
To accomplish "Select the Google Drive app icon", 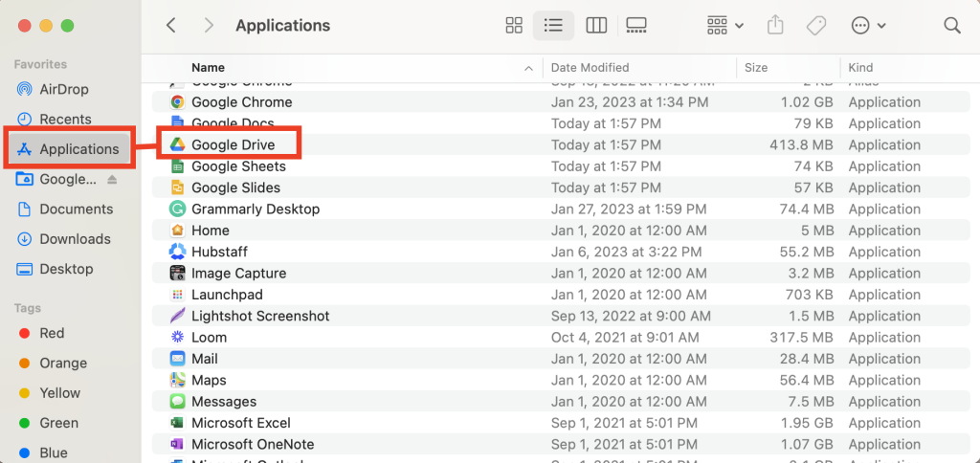I will 177,144.
